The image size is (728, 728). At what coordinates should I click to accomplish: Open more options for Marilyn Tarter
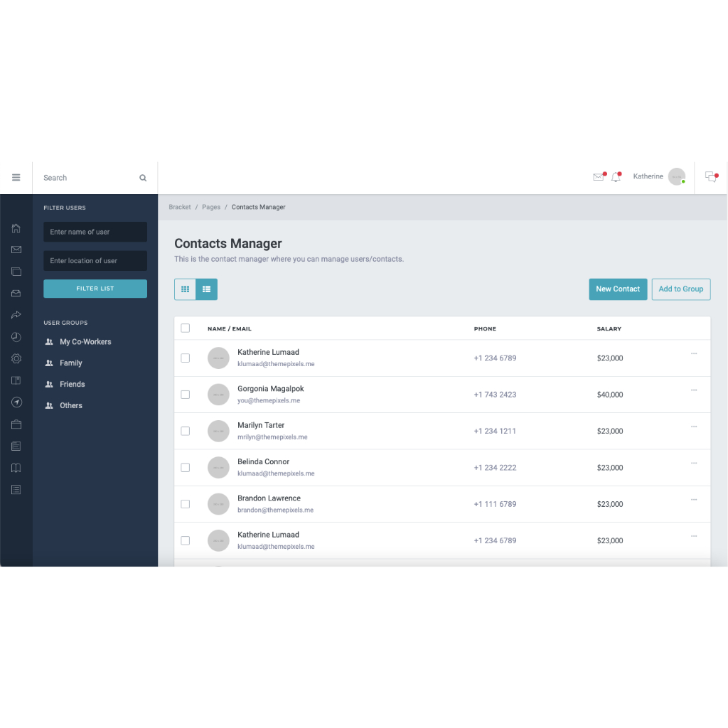pos(694,427)
